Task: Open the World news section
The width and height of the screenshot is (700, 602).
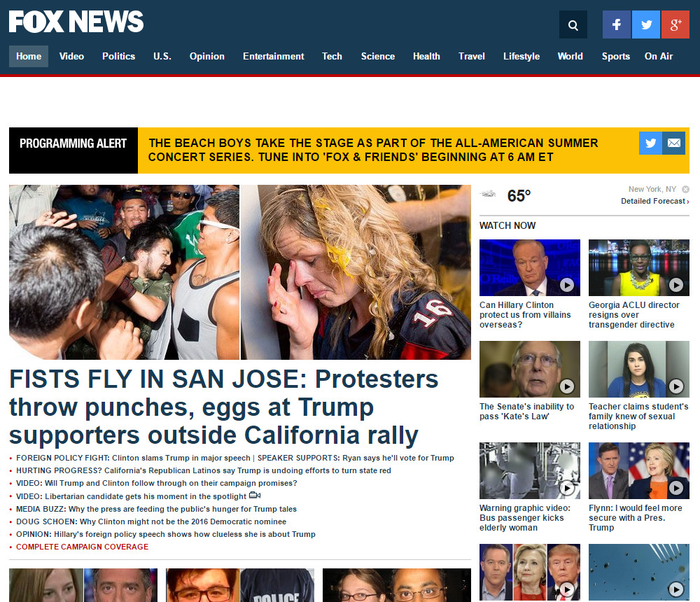Action: (x=570, y=56)
